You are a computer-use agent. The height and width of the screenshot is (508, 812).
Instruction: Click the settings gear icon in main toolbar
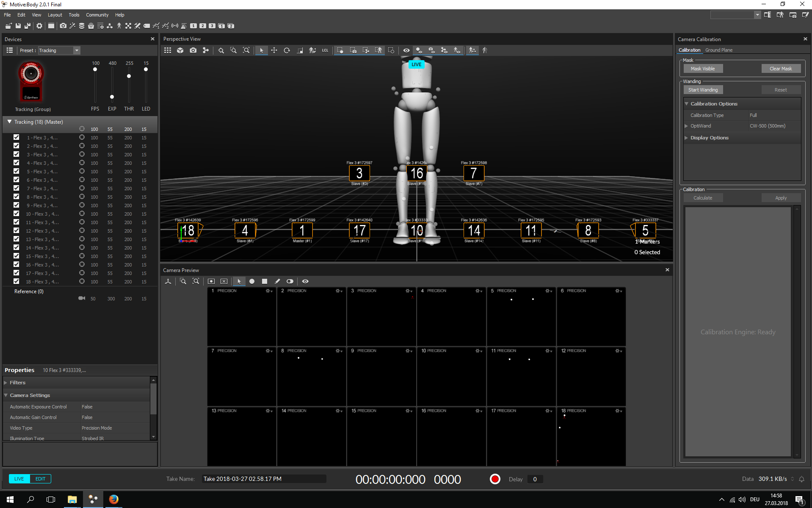[39, 26]
